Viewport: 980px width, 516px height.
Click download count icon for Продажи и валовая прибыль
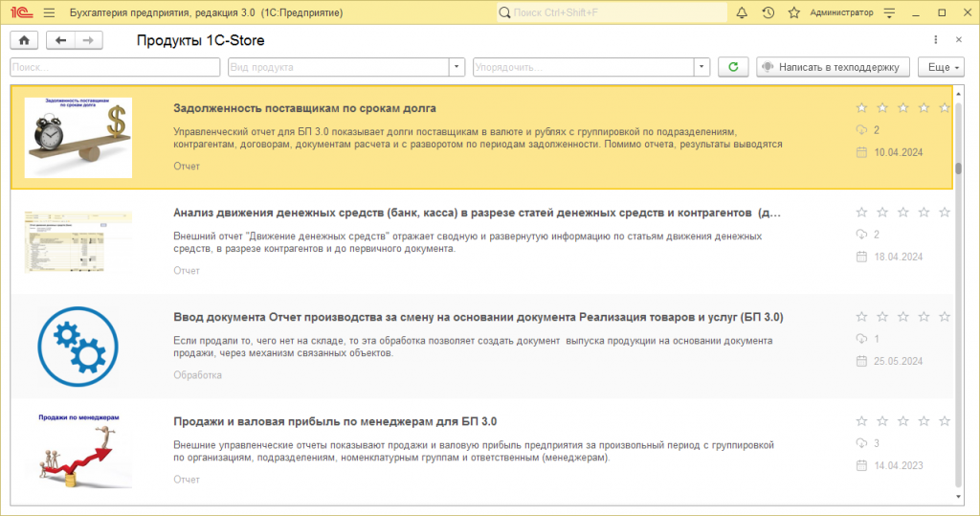[x=861, y=443]
